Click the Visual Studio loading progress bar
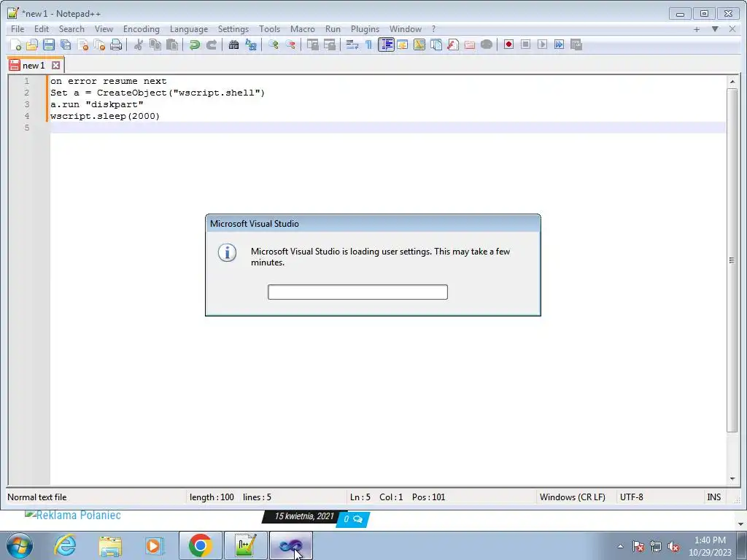The height and width of the screenshot is (560, 747). [357, 292]
